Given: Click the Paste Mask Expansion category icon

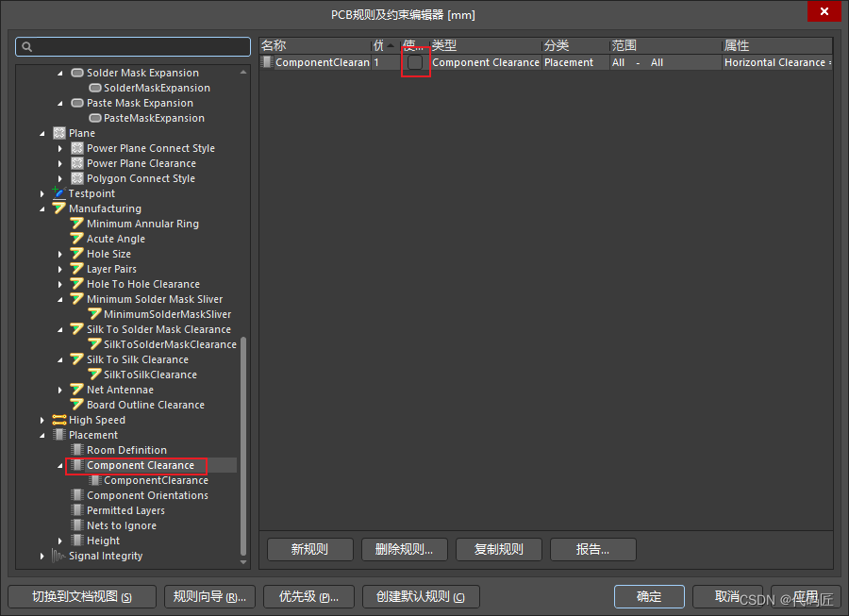Looking at the screenshot, I should point(77,103).
